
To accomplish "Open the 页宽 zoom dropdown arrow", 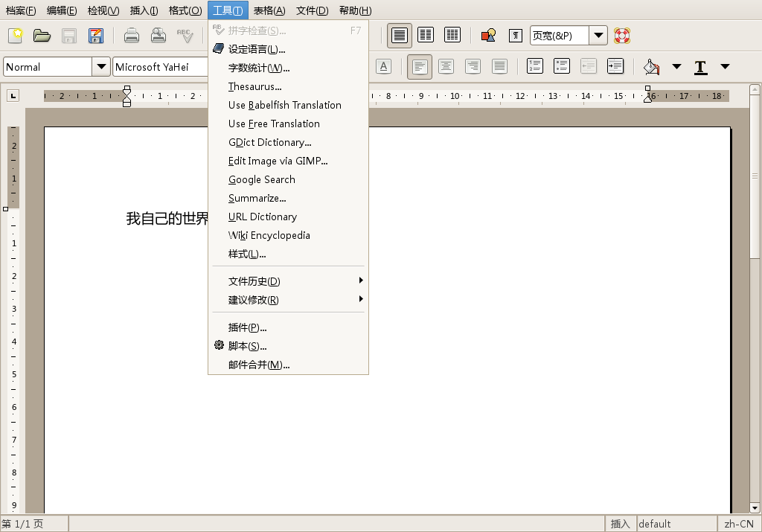I will pyautogui.click(x=598, y=36).
